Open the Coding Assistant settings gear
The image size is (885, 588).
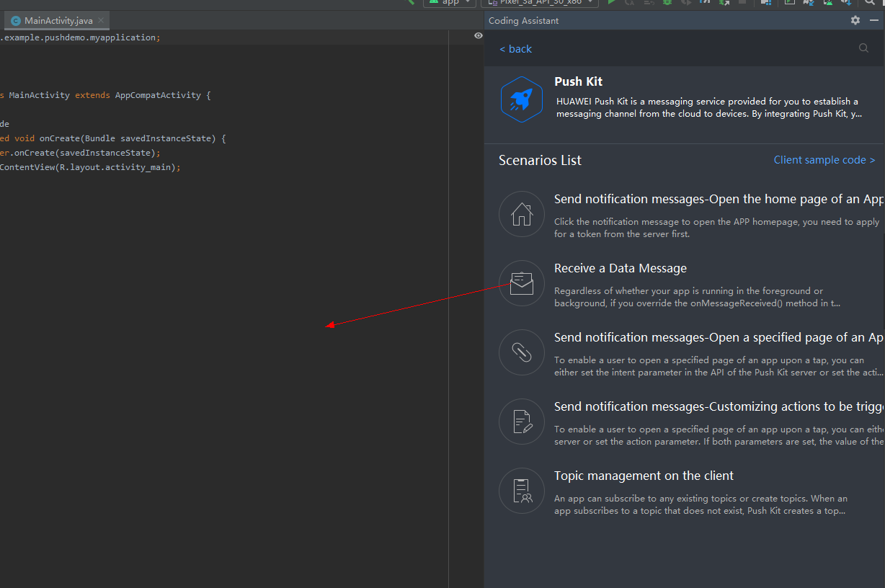(855, 20)
